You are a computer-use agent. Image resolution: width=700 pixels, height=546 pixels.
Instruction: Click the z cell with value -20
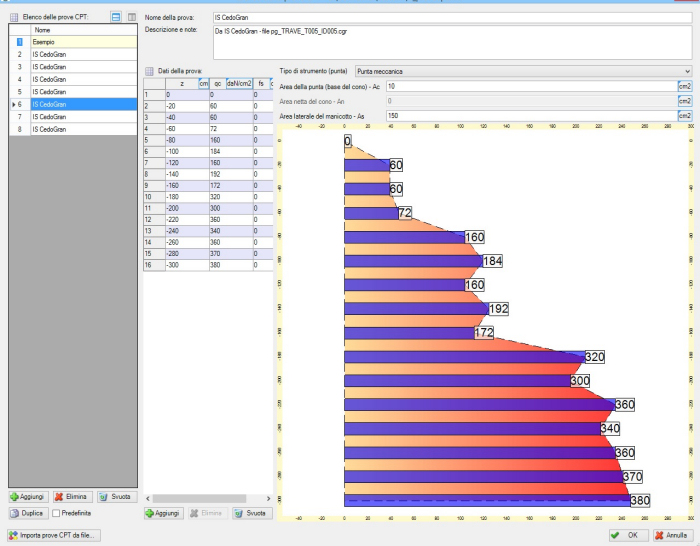(x=187, y=106)
